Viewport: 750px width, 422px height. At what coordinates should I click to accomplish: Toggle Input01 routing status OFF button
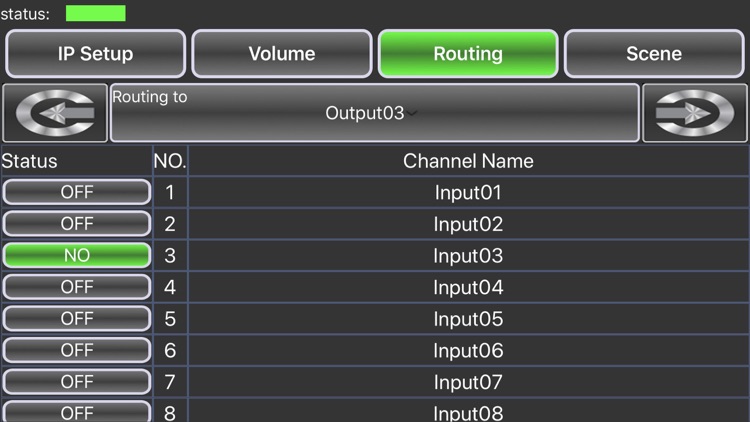[x=77, y=192]
